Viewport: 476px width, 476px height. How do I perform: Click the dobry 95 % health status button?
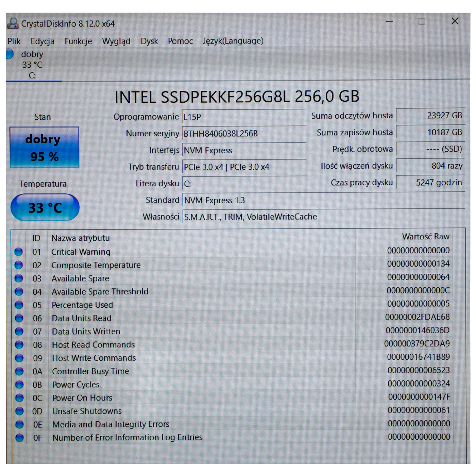[x=44, y=148]
